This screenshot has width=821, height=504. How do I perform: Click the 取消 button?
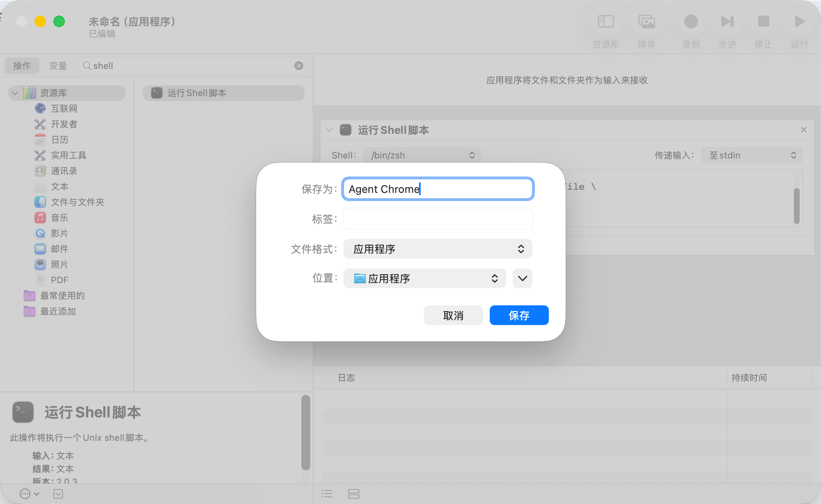[453, 315]
